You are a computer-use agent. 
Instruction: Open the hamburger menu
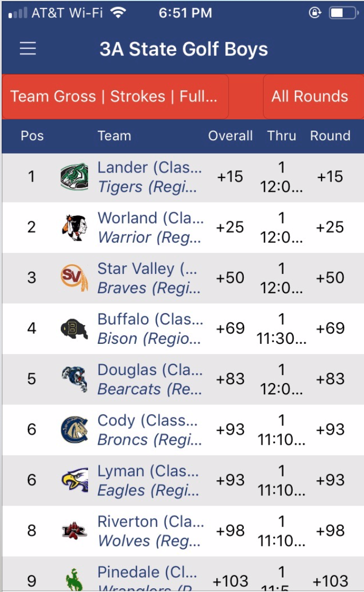point(28,49)
